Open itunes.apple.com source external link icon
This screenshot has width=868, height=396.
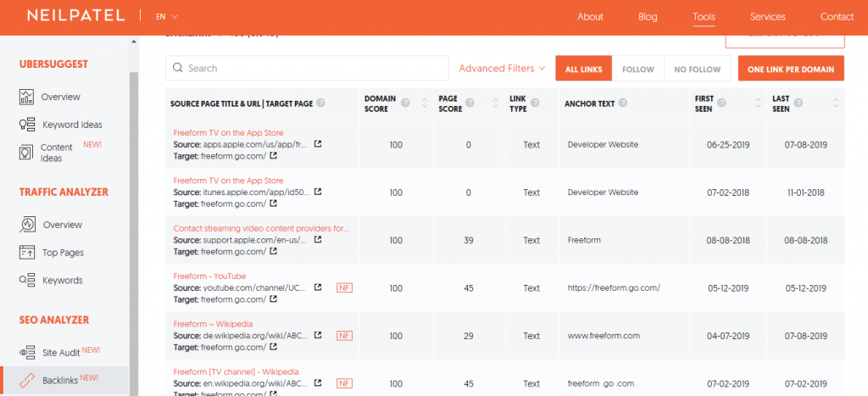click(318, 192)
